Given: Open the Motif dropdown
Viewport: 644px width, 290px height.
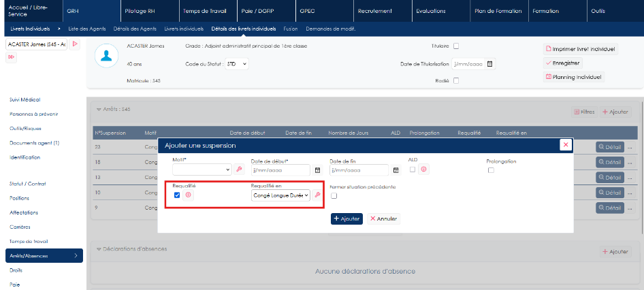Looking at the screenshot, I should click(x=202, y=170).
